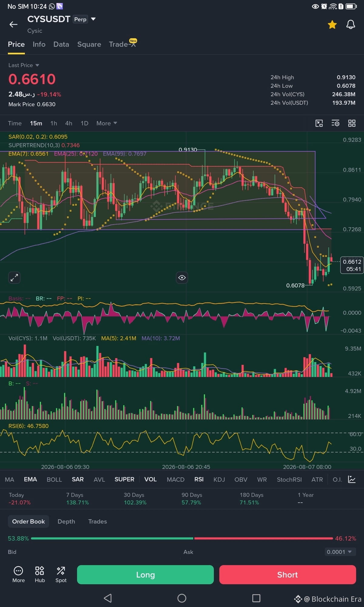The width and height of the screenshot is (364, 607).
Task: Switch to the Info tab
Action: [x=39, y=44]
